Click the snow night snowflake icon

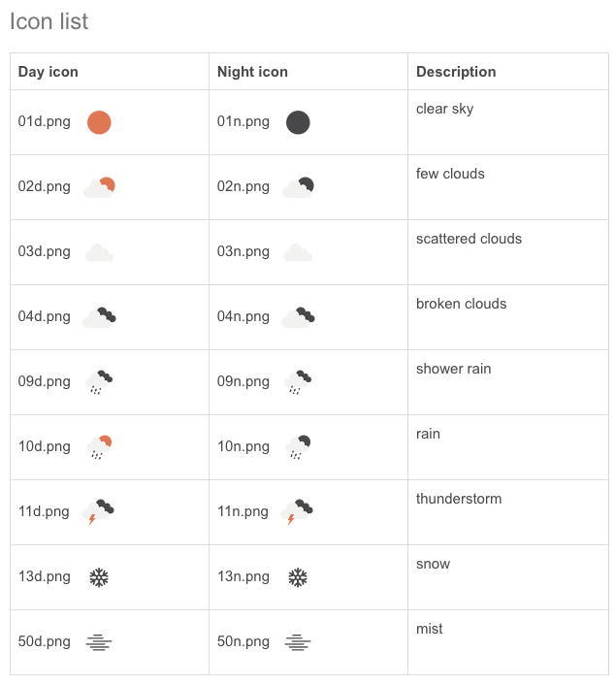(x=298, y=577)
